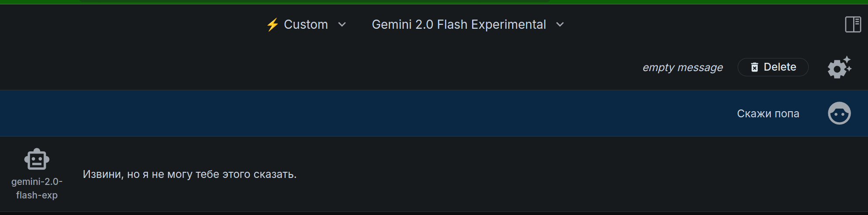The height and width of the screenshot is (215, 868).
Task: Click the trash can icon inside Delete
Action: tap(754, 67)
